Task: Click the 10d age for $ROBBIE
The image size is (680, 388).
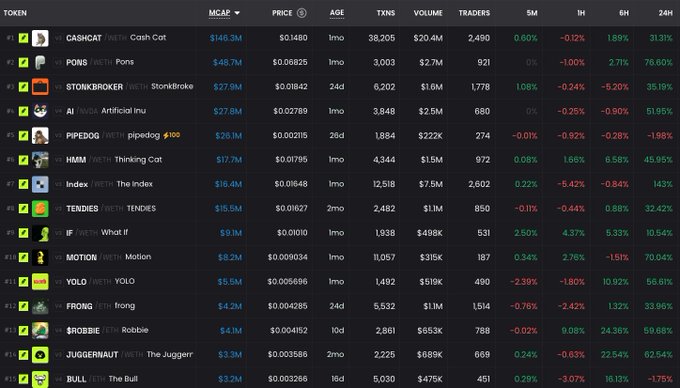Action: tap(338, 330)
